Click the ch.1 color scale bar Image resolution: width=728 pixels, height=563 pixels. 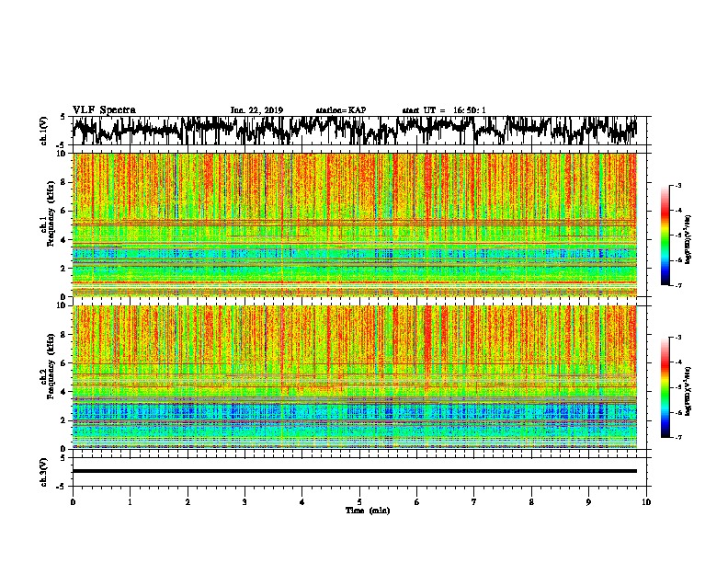point(665,236)
